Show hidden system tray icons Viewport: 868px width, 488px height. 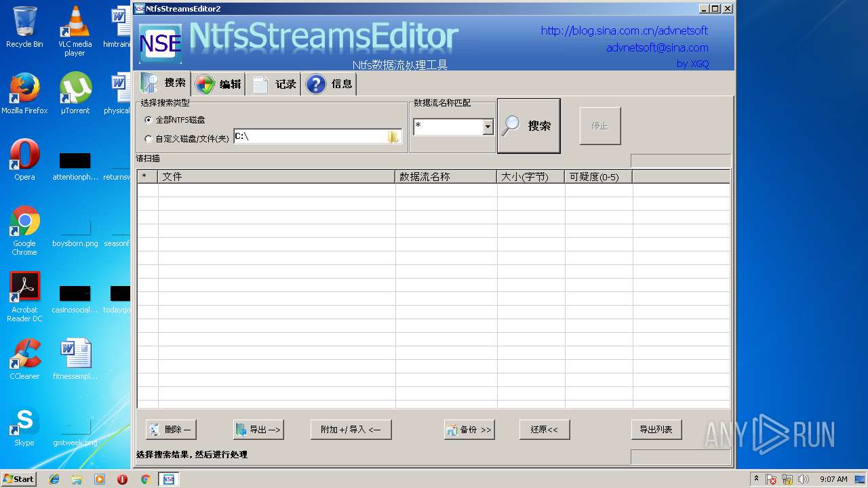(x=756, y=479)
